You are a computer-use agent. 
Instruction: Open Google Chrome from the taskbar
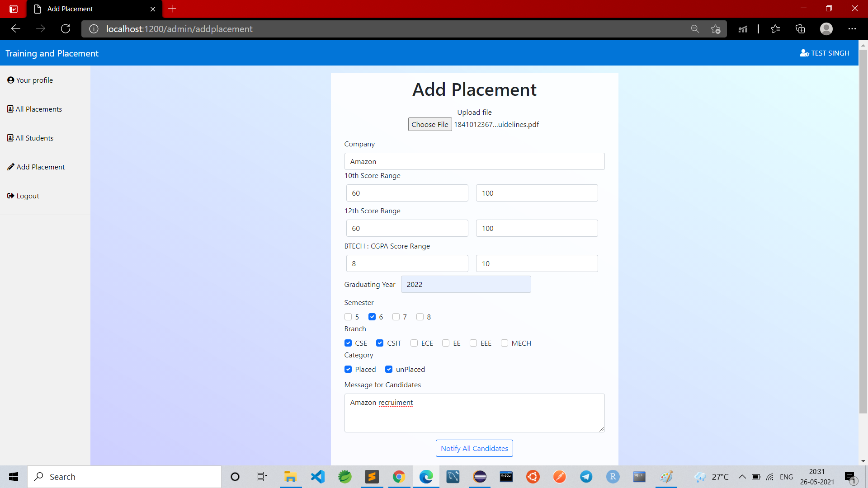398,477
